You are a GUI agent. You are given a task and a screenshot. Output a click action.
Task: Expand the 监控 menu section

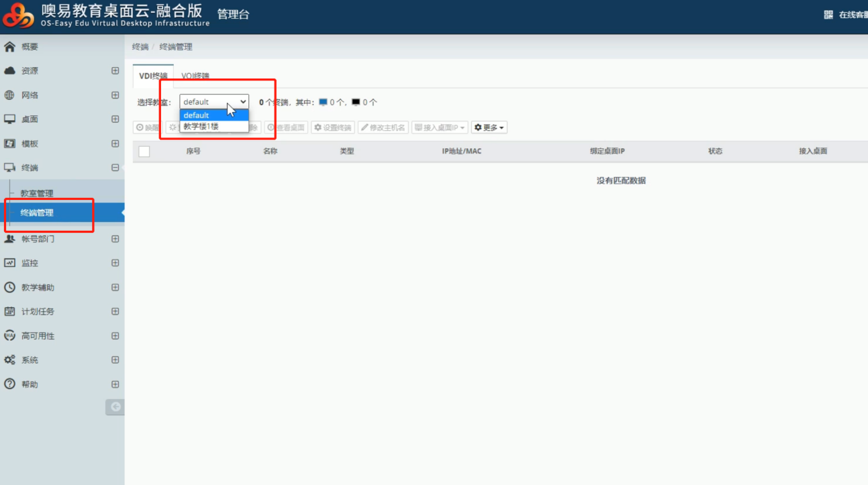pos(115,263)
